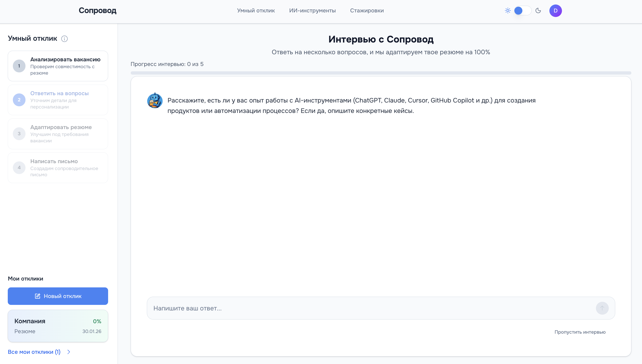Viewport: 642px width, 364px height.
Task: Open the profile avatar D
Action: pyautogui.click(x=555, y=10)
